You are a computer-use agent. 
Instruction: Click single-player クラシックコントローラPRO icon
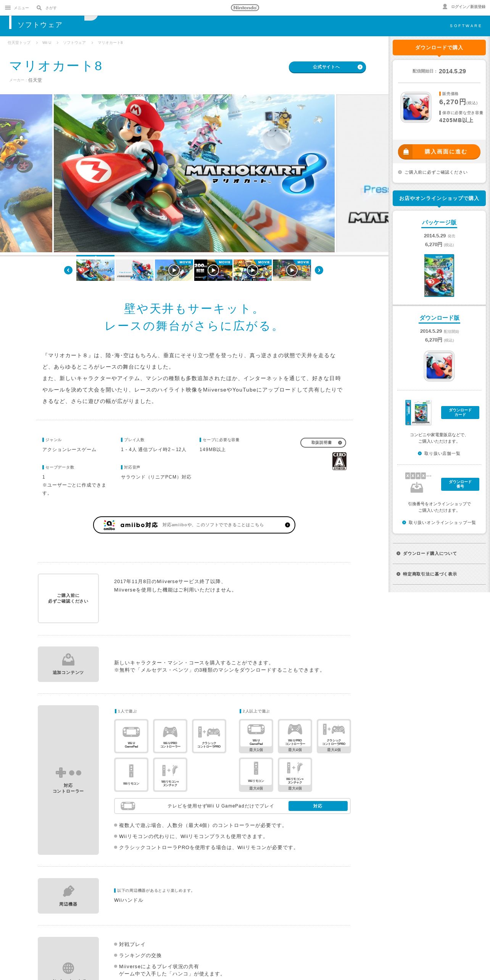(209, 736)
